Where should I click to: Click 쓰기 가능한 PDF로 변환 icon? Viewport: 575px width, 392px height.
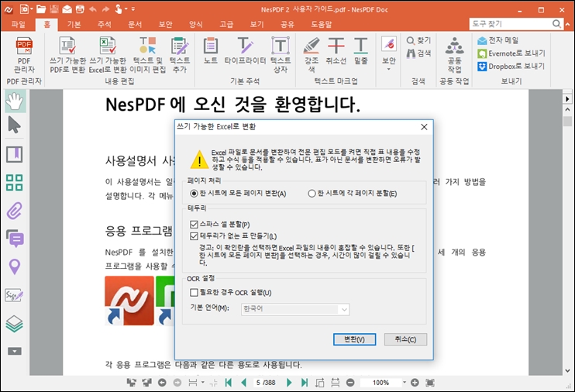[67, 55]
